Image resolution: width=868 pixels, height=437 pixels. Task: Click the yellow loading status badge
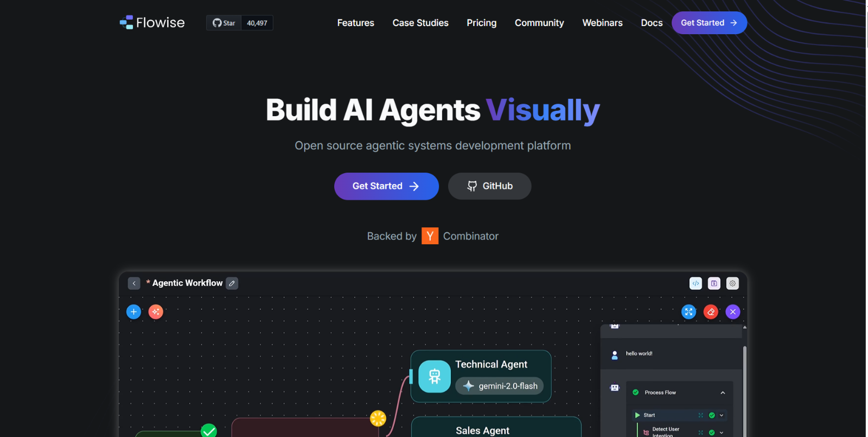coord(378,418)
